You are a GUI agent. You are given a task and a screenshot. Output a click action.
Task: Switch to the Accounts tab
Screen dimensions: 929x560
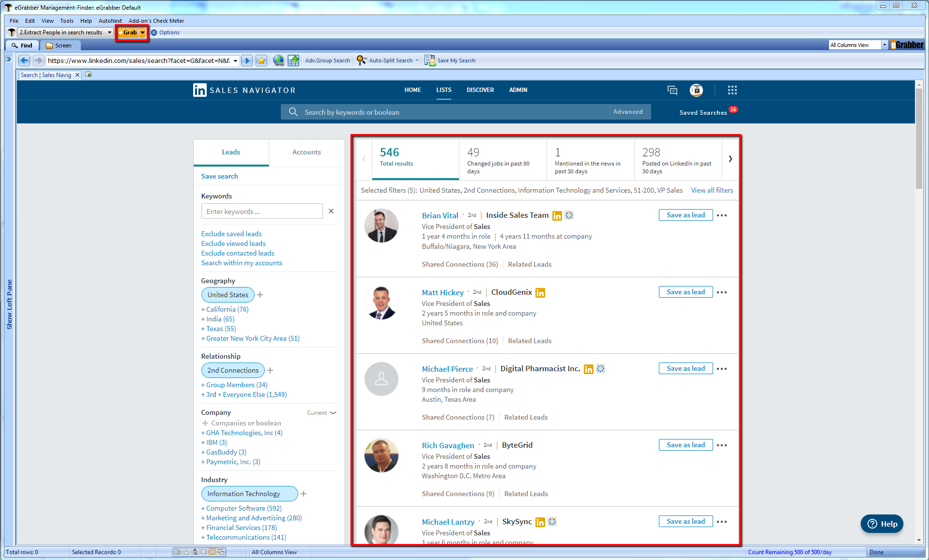pos(306,152)
